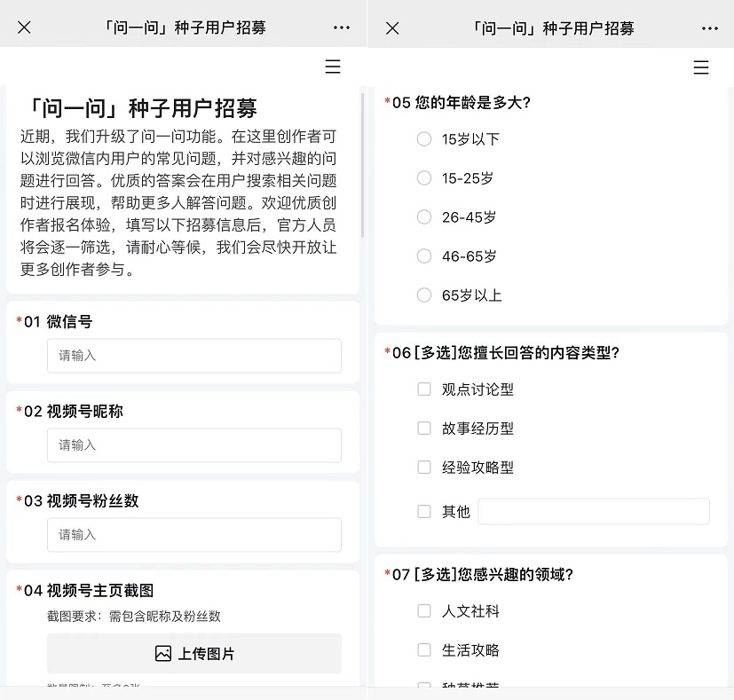Click the scrollbar on the left form
Viewport: 734px width, 700px height.
[362, 164]
